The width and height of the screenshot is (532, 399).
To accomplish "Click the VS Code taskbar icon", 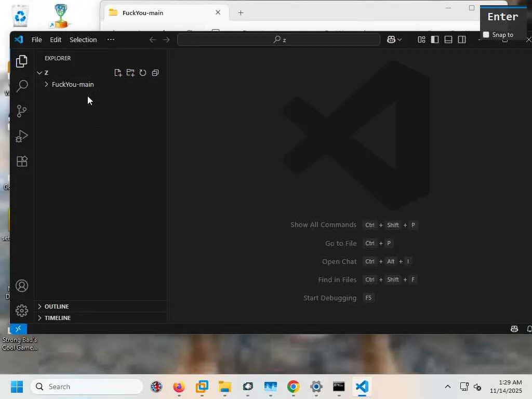I will tap(362, 387).
